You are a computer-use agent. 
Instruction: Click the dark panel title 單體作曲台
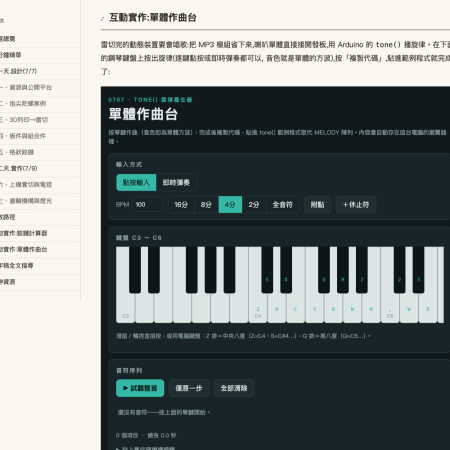tap(143, 114)
